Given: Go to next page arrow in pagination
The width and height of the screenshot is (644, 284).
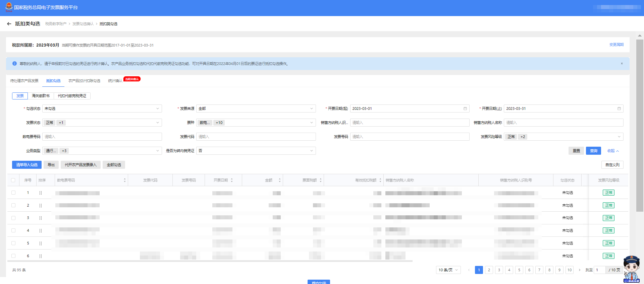Looking at the screenshot, I should click(579, 270).
